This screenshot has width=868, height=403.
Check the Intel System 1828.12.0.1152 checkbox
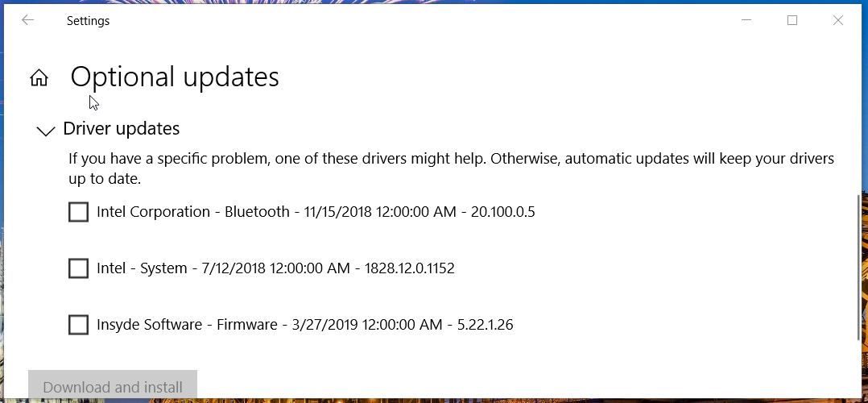click(78, 268)
